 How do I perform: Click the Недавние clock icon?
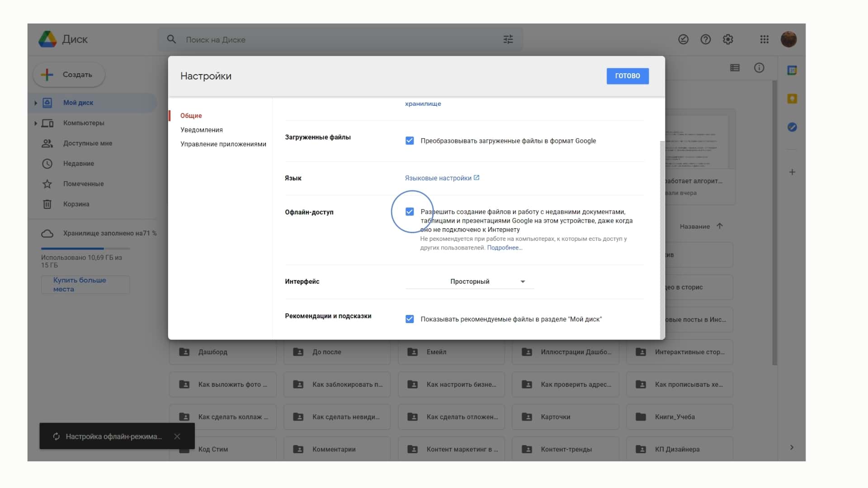tap(47, 164)
